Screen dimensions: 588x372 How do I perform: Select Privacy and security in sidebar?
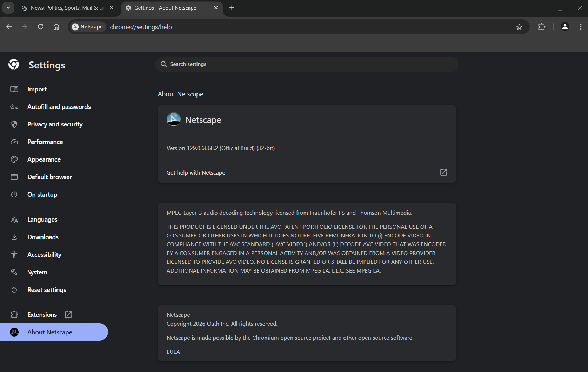(x=55, y=124)
